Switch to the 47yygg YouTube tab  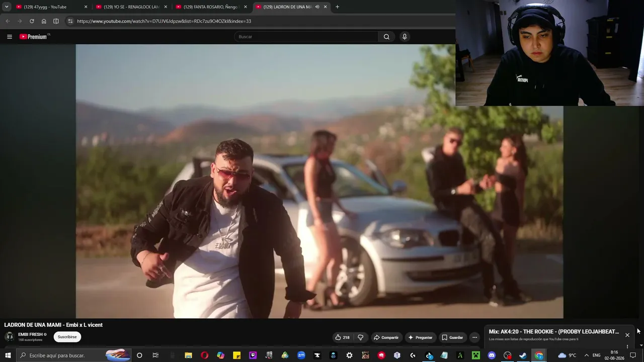[x=51, y=7]
